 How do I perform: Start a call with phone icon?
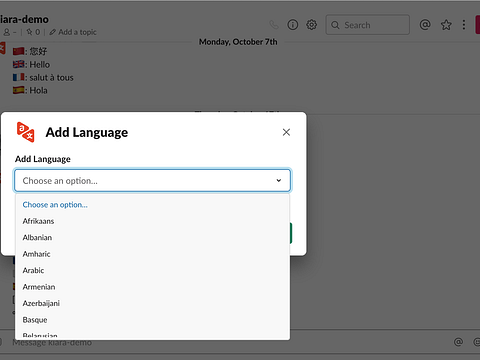[x=274, y=25]
